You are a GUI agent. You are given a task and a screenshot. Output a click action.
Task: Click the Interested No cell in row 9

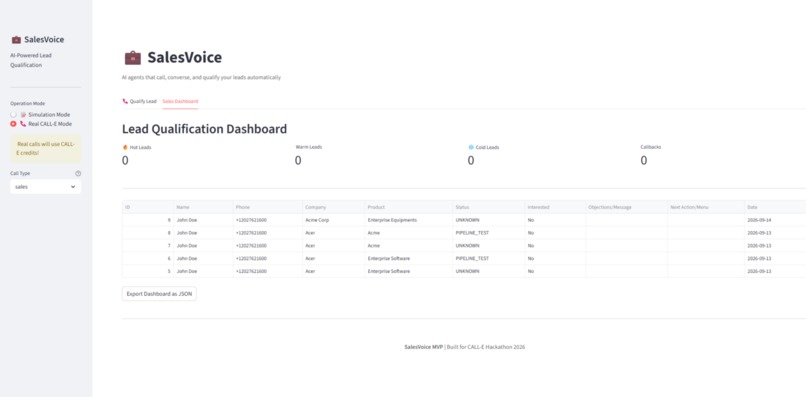555,220
